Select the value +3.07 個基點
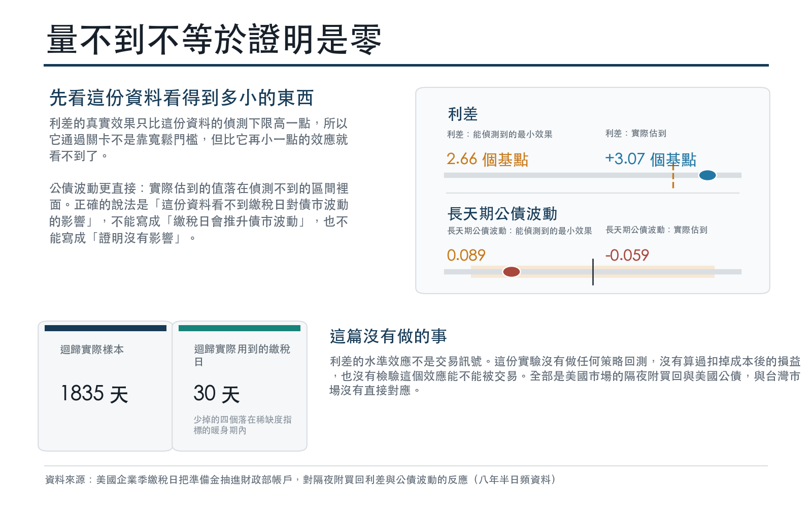This screenshot has width=812, height=508. tap(650, 160)
